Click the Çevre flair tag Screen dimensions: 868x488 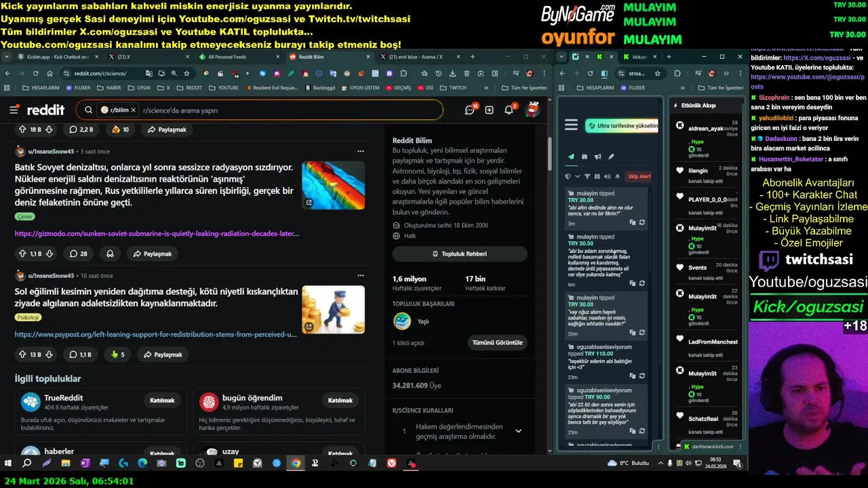24,217
